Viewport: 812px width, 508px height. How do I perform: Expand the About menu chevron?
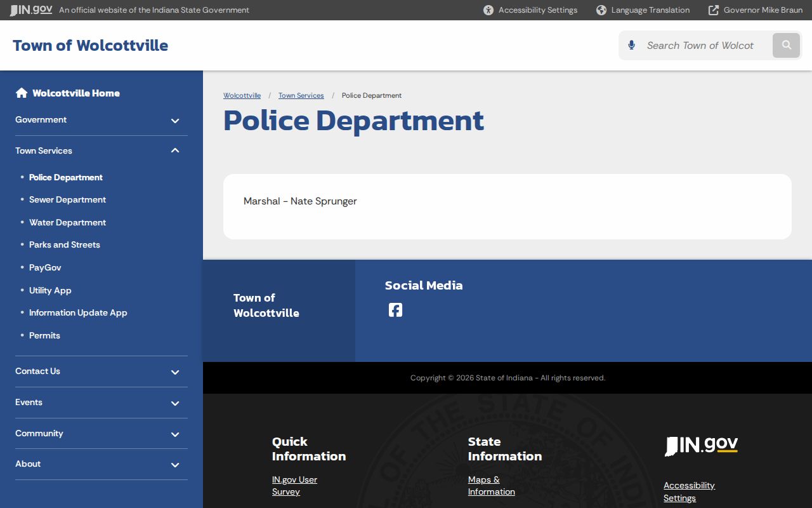click(x=175, y=465)
